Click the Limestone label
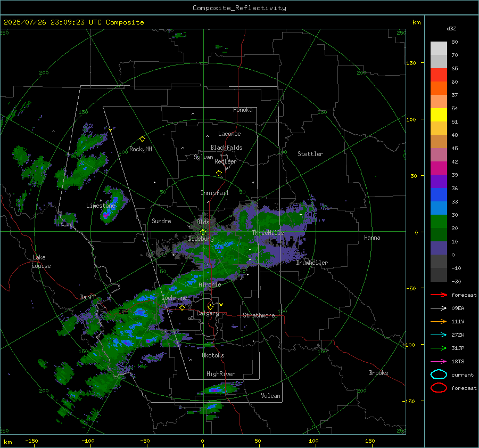The width and height of the screenshot is (479, 448). coord(101,206)
